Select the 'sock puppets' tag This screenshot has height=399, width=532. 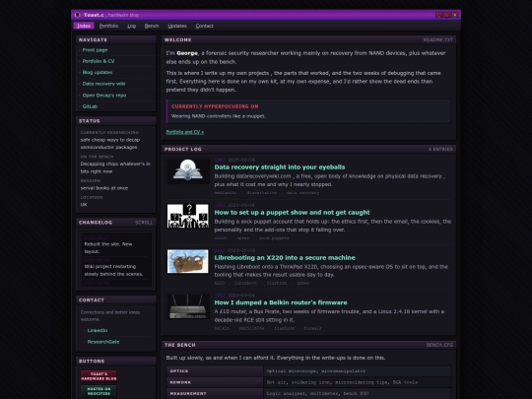coord(274,237)
